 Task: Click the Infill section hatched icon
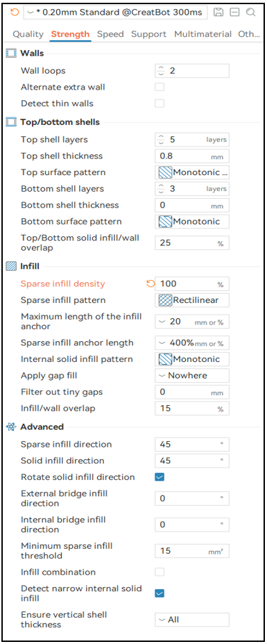pyautogui.click(x=11, y=267)
